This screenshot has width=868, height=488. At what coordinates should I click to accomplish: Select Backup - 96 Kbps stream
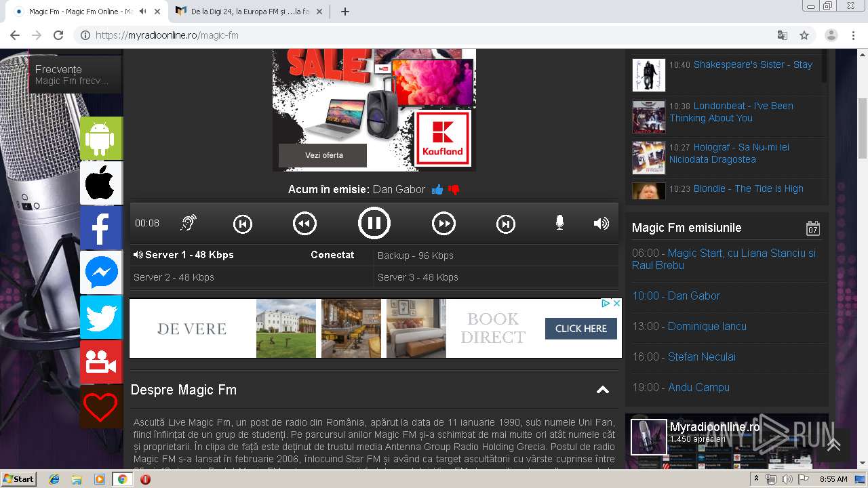(x=496, y=255)
